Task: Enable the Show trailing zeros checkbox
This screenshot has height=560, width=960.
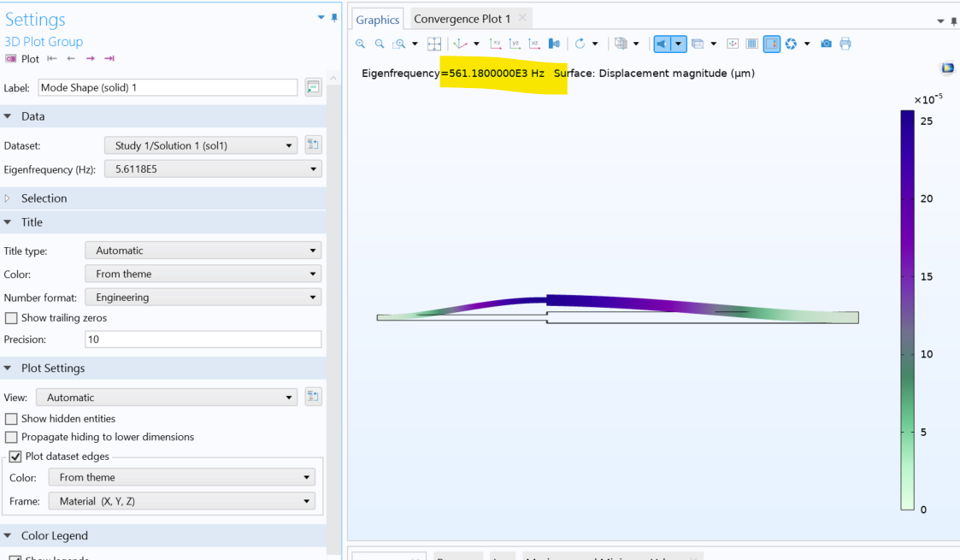Action: tap(11, 318)
